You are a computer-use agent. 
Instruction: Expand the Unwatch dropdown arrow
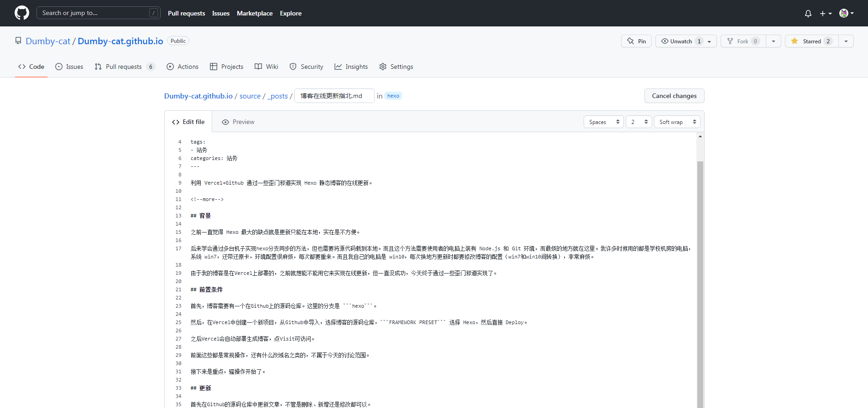[710, 41]
